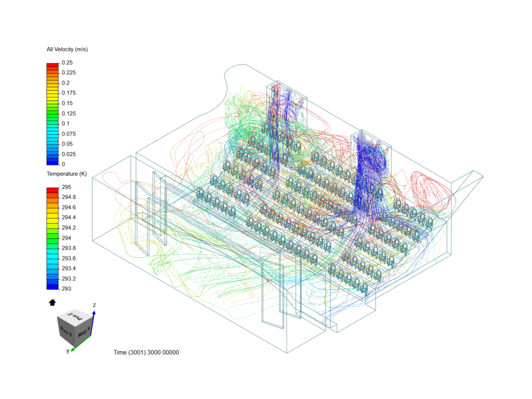Screen dimensions: 532x399
Task: Click the 293.2 temperature legend value
Action: 69,279
